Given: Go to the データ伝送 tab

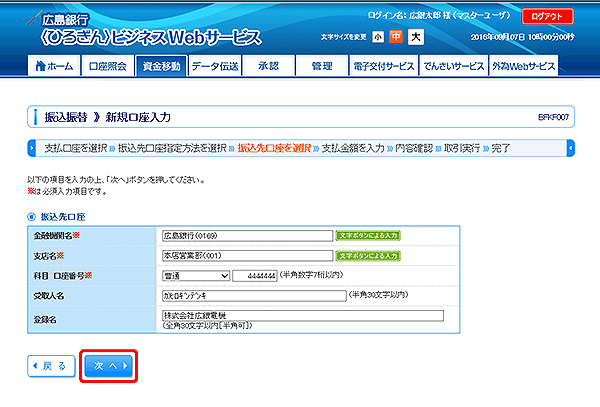Looking at the screenshot, I should (x=215, y=66).
